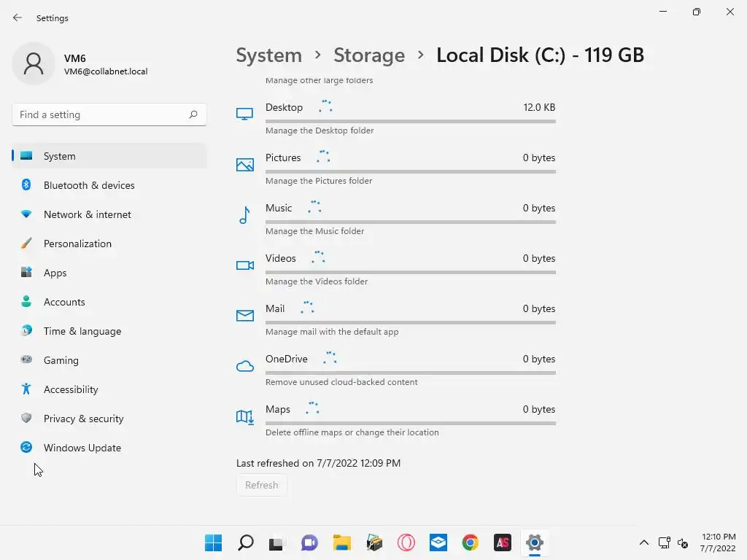This screenshot has width=747, height=560.
Task: Open the Windows Start menu
Action: click(x=213, y=542)
